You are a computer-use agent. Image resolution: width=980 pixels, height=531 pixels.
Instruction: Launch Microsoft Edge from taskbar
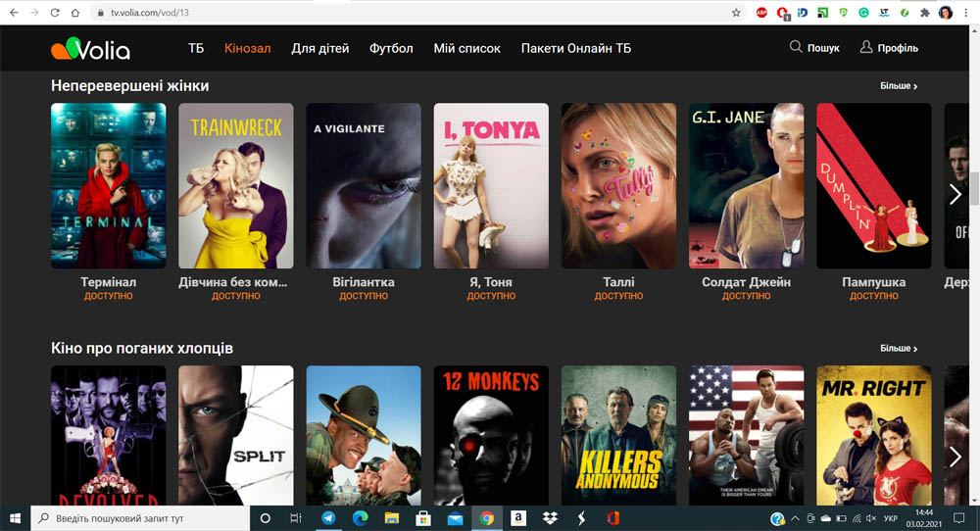(x=360, y=518)
